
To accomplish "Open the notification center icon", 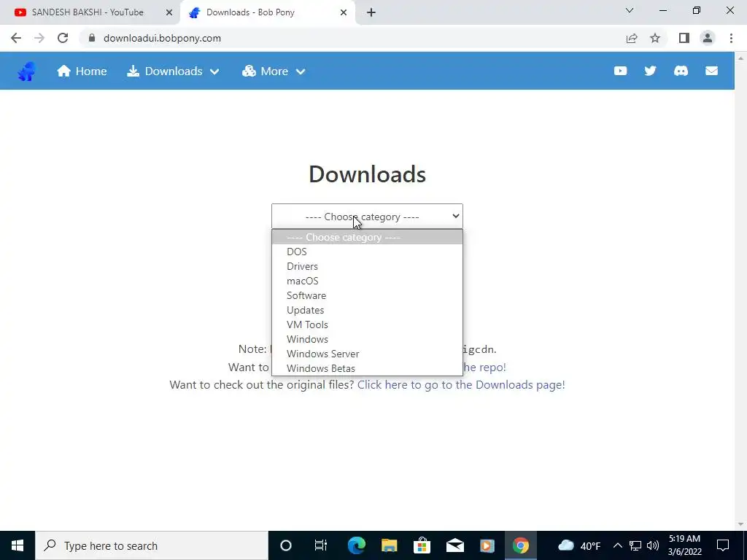I will tap(723, 545).
